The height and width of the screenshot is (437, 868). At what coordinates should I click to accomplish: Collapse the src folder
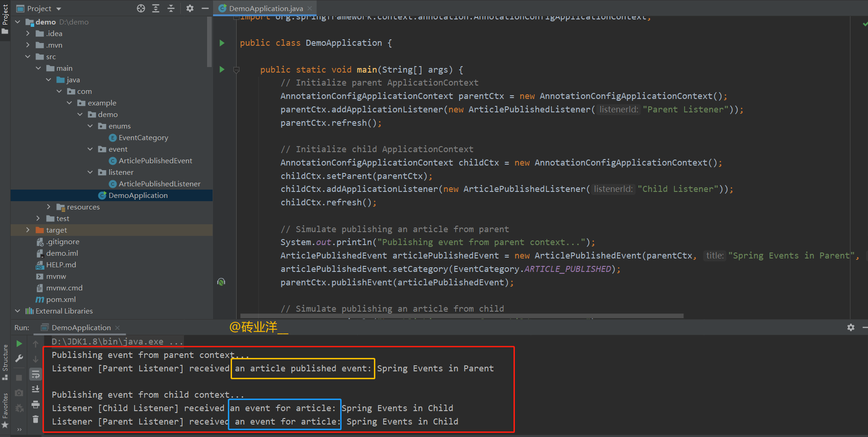(x=28, y=56)
